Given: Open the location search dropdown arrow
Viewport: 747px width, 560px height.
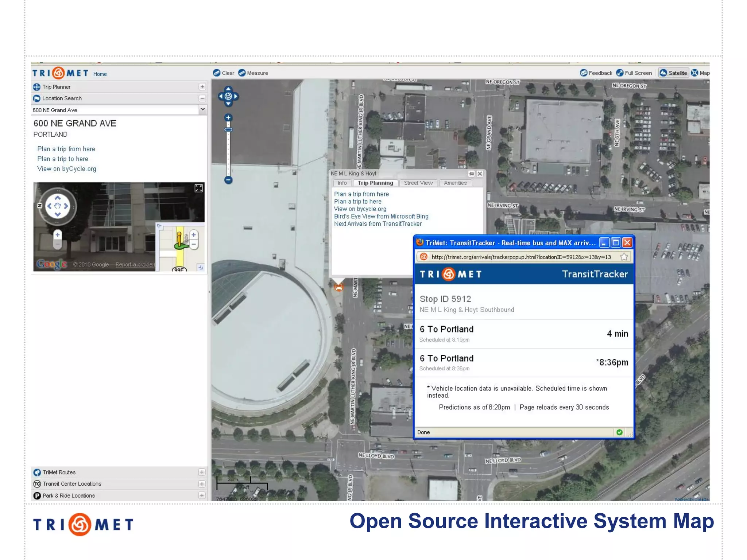Looking at the screenshot, I should click(202, 109).
